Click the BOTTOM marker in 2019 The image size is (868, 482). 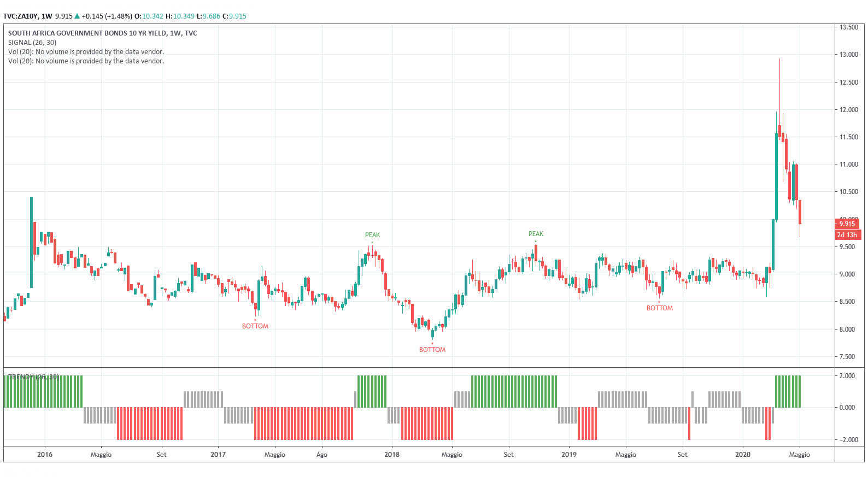[660, 308]
